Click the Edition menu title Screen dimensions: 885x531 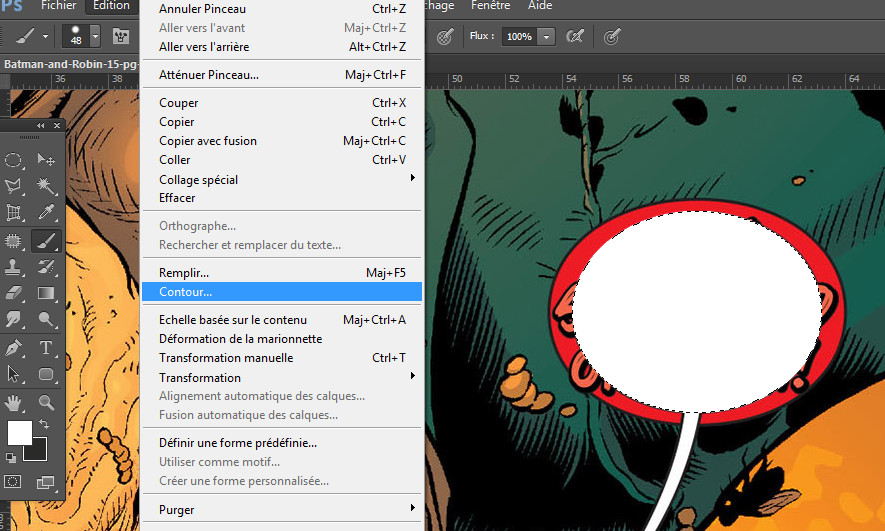(x=111, y=6)
